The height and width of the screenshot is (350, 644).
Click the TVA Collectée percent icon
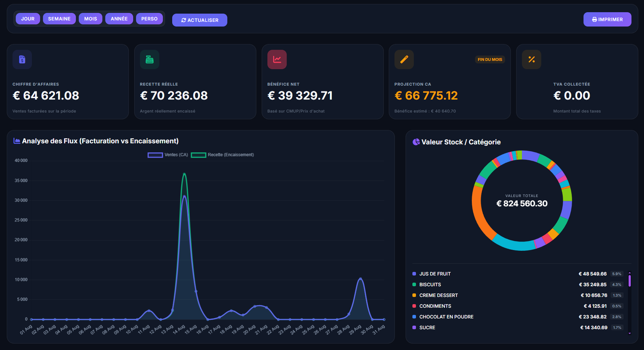click(x=531, y=59)
